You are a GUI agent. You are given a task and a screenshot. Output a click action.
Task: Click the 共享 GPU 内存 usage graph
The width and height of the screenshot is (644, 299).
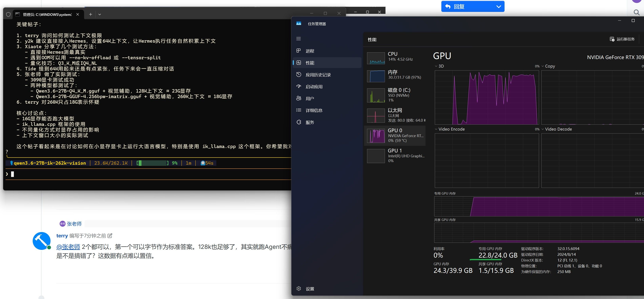(x=539, y=233)
